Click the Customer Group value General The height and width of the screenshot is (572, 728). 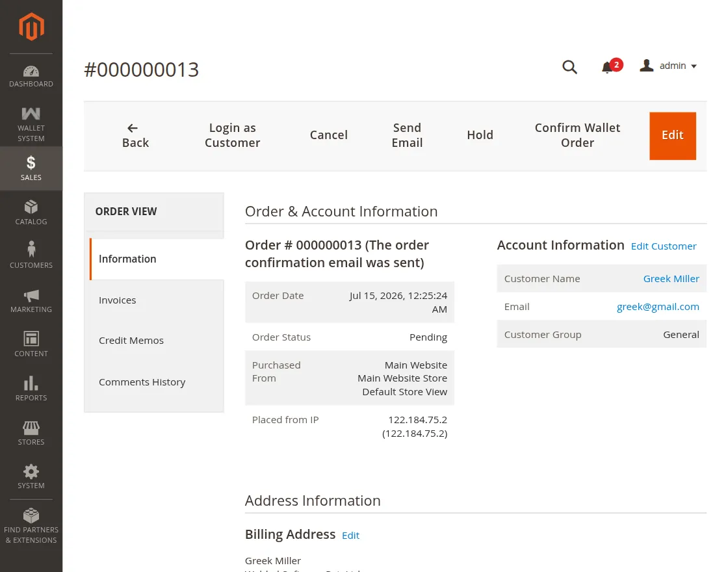click(681, 335)
